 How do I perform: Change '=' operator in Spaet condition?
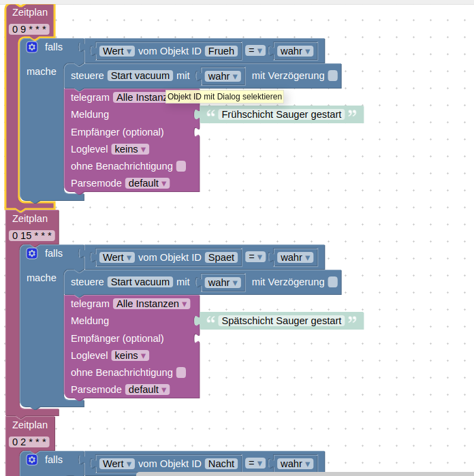[255, 257]
